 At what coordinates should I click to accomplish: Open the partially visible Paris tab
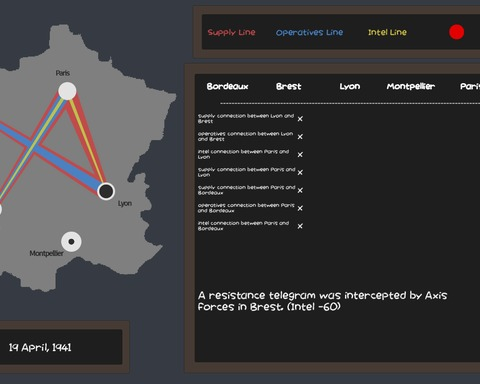pos(470,87)
